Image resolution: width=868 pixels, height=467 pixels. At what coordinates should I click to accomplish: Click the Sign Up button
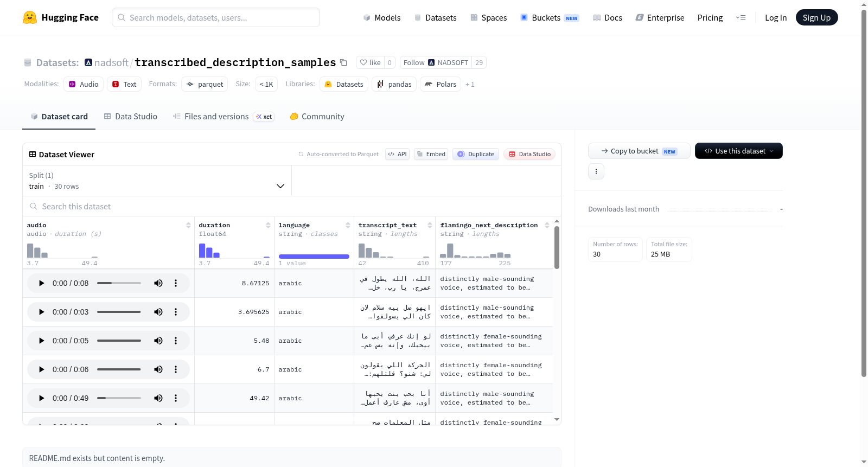tap(816, 17)
